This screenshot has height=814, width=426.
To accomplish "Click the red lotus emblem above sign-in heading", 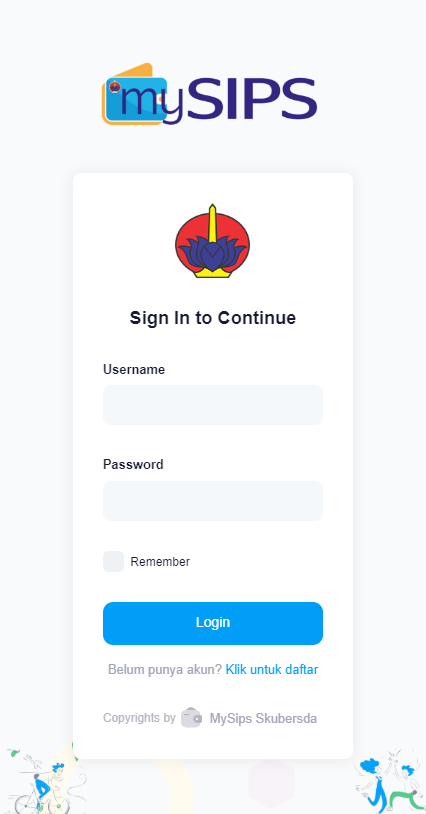I will [212, 241].
